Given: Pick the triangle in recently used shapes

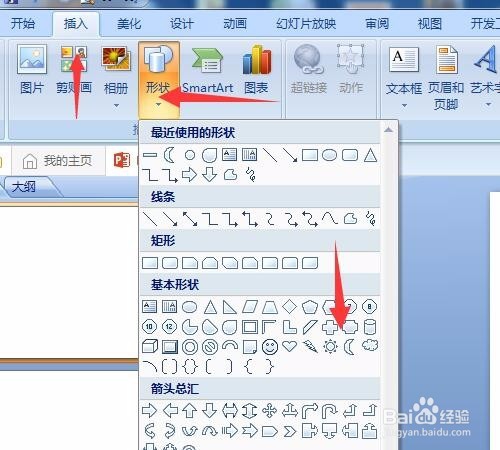Looking at the screenshot, I should coord(370,155).
